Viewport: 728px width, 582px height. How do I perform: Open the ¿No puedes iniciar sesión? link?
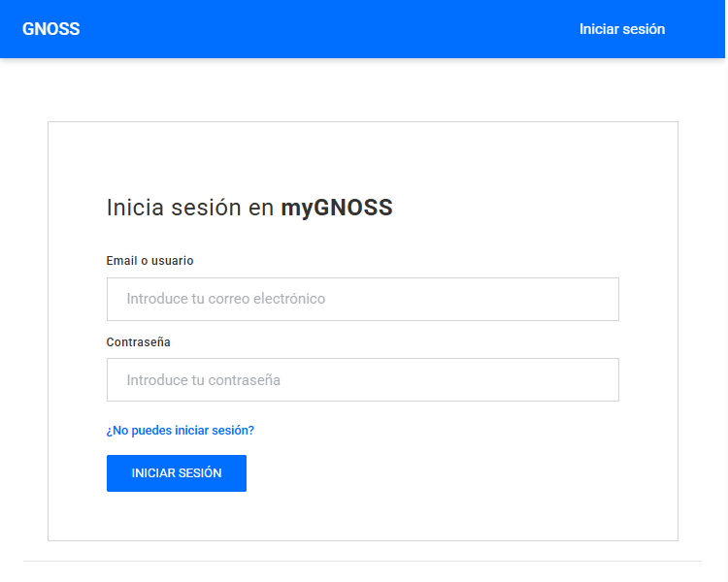click(181, 430)
